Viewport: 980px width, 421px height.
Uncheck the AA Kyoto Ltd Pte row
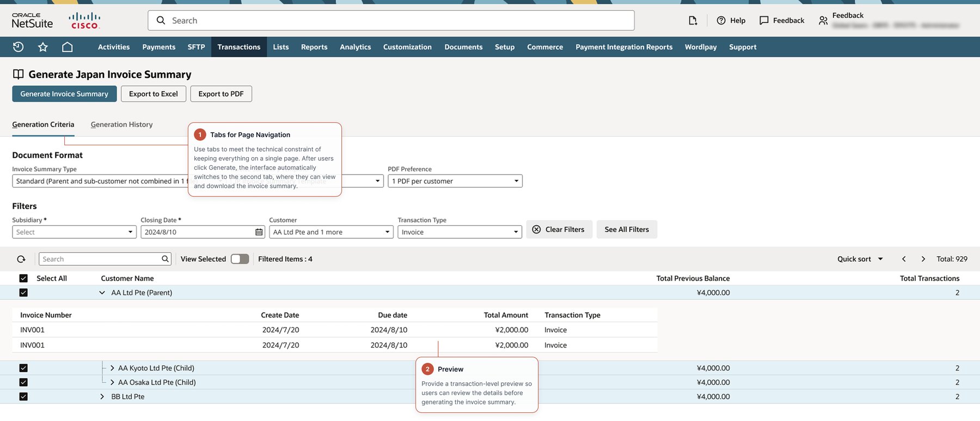[23, 368]
